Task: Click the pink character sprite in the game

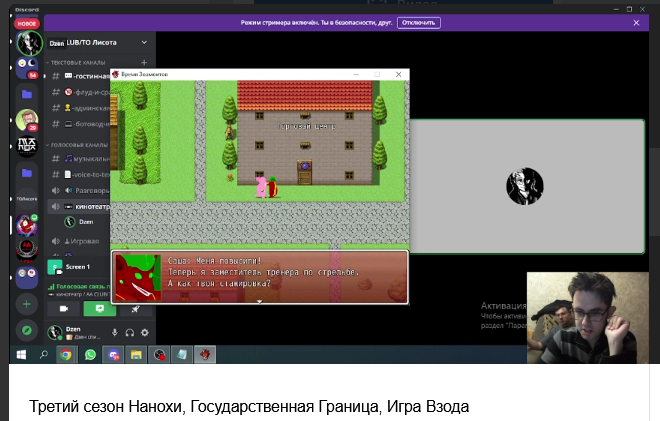Action: point(261,187)
